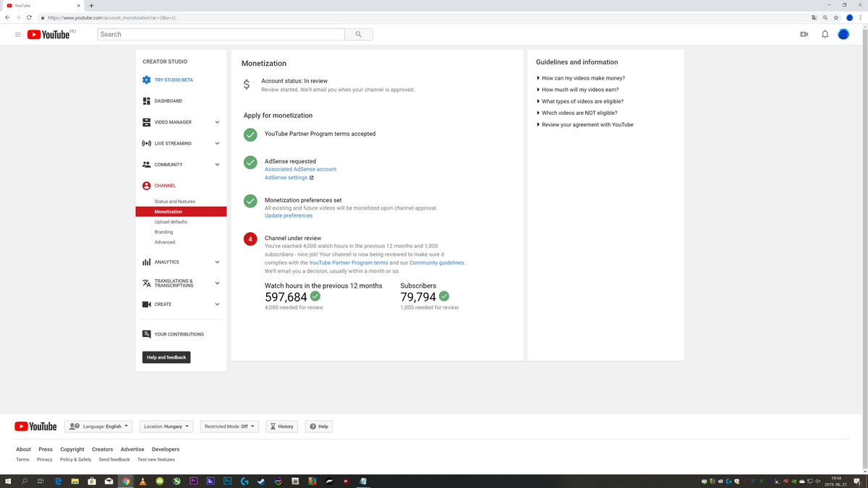This screenshot has height=488, width=868.
Task: Click the muted volume tray icon
Action: tap(817, 481)
